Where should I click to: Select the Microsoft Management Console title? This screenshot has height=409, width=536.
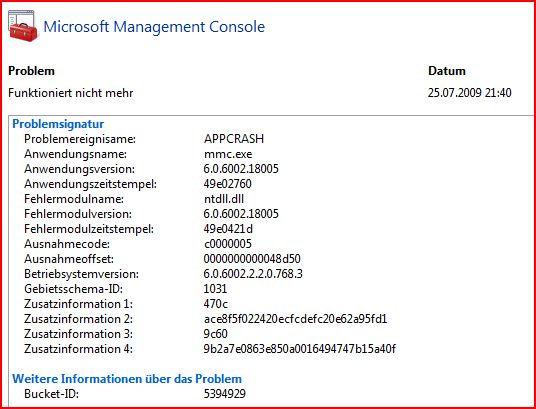tap(154, 27)
